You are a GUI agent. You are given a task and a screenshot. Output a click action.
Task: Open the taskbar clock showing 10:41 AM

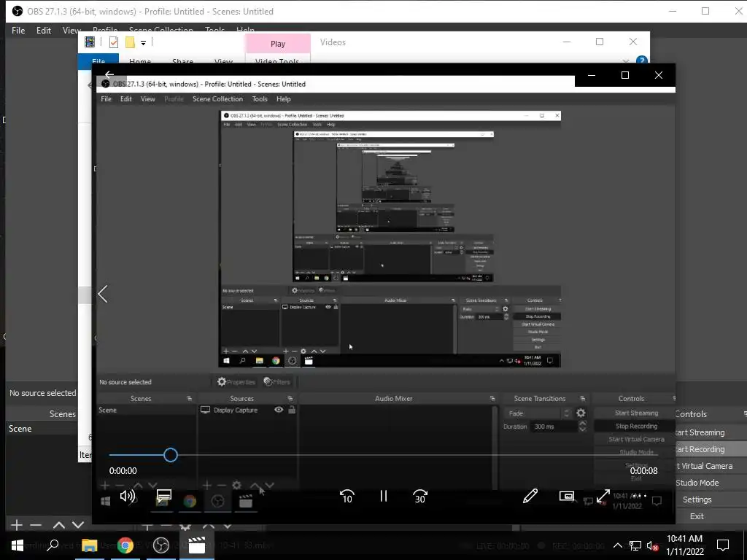click(x=684, y=545)
